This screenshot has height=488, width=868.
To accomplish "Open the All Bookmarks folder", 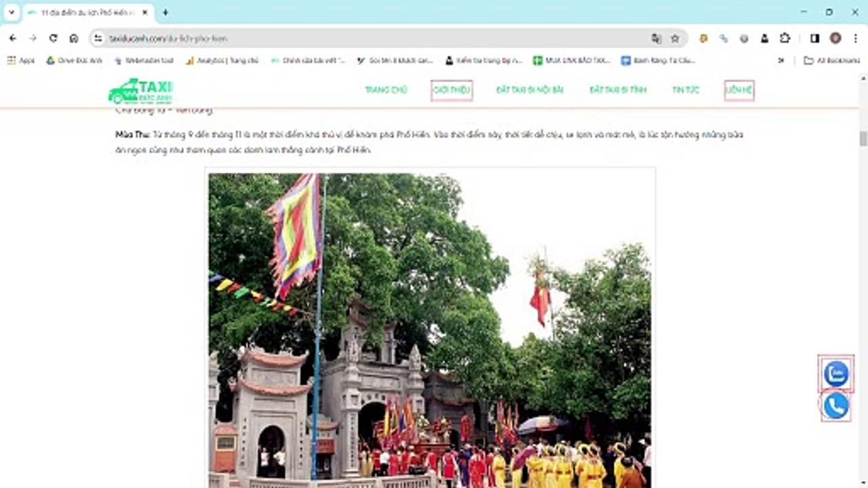I will pyautogui.click(x=831, y=60).
